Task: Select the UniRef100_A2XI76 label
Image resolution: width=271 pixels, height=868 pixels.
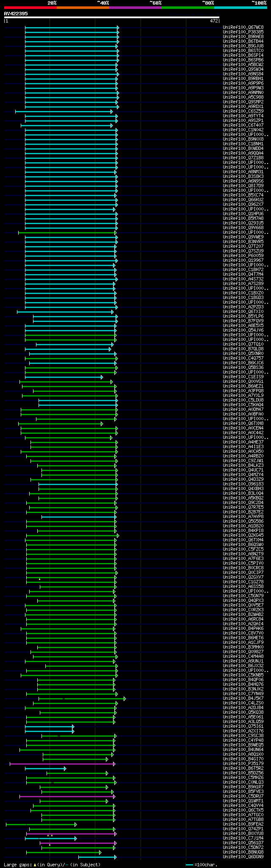Action: click(x=243, y=731)
